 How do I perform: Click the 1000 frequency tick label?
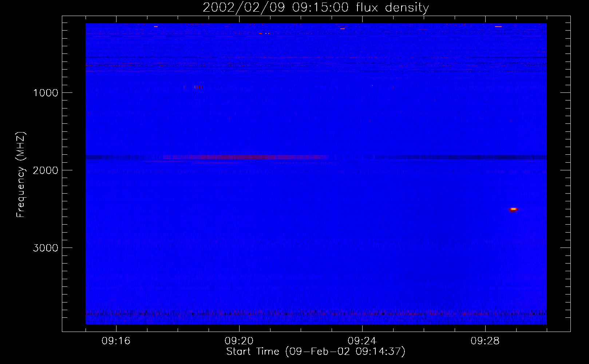tap(46, 93)
